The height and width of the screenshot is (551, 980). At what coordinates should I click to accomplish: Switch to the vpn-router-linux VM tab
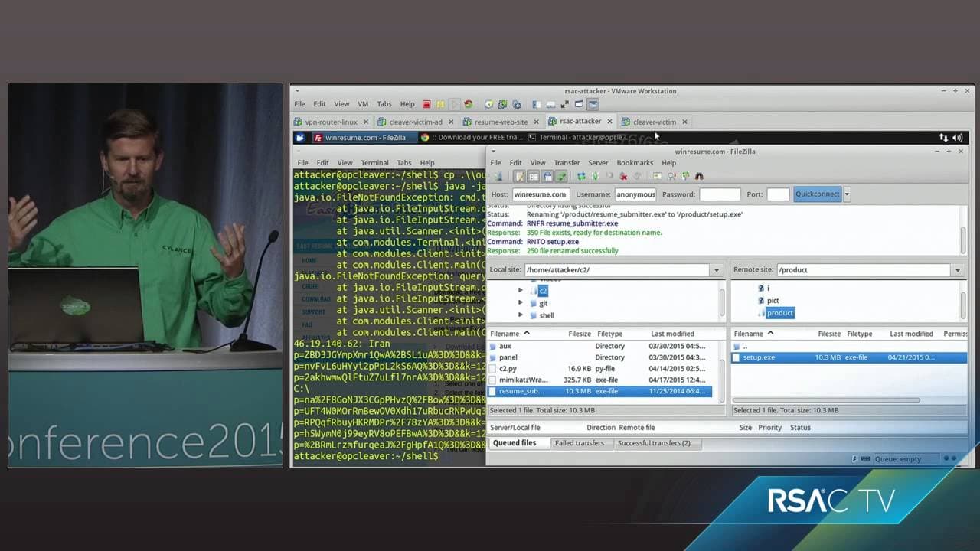[332, 122]
